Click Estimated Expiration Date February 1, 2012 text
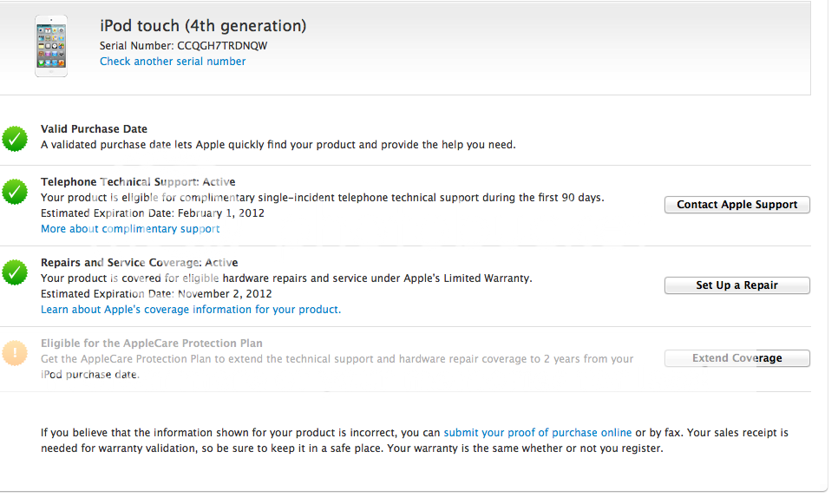 point(153,213)
